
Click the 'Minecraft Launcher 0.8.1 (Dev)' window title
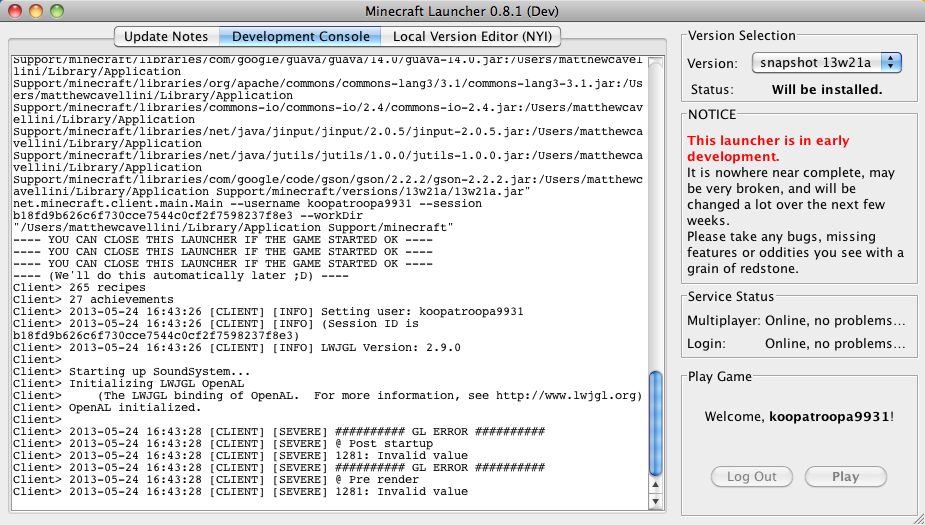pyautogui.click(x=462, y=11)
